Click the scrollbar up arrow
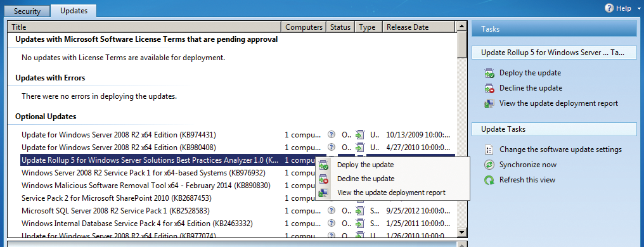Screen dimensions: 644x247 coord(461,26)
